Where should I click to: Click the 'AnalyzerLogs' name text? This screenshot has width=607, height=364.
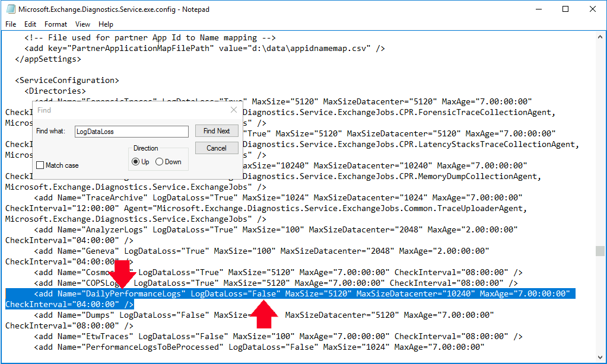pyautogui.click(x=114, y=230)
